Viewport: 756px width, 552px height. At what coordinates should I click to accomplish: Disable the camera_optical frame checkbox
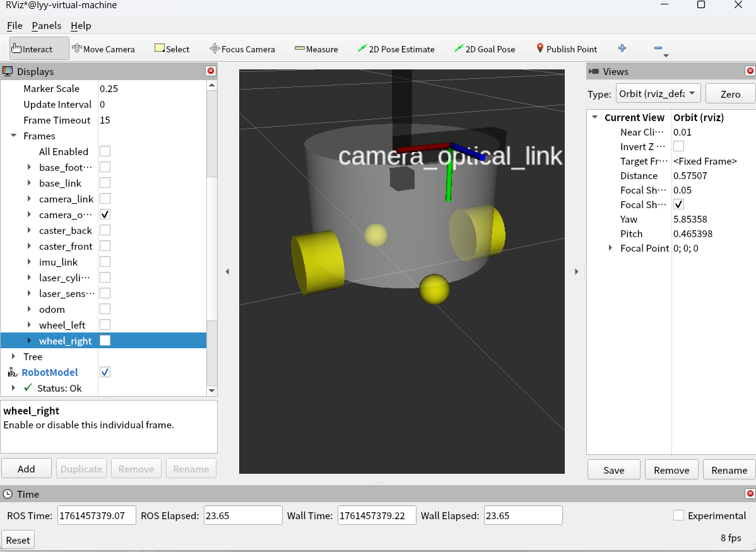105,214
